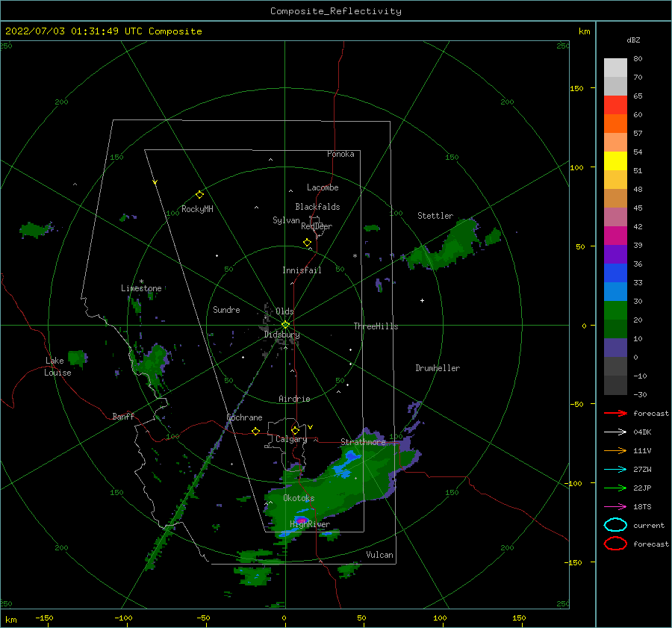Click the Calgary city label
Viewport: 672px width, 628px height.
point(291,439)
